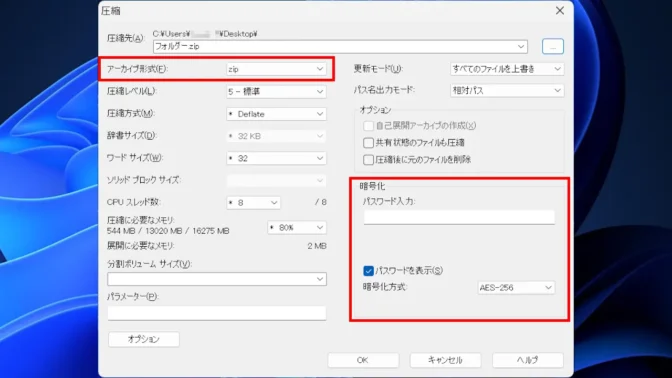This screenshot has height=378, width=672.
Task: Open the パス名出力モード dropdown showing 相対パス
Action: [507, 90]
